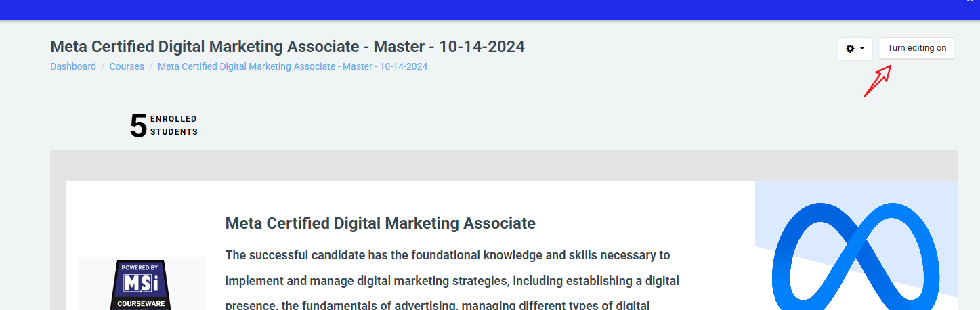
Task: Click the POWERED BY text on badge
Action: [x=140, y=267]
